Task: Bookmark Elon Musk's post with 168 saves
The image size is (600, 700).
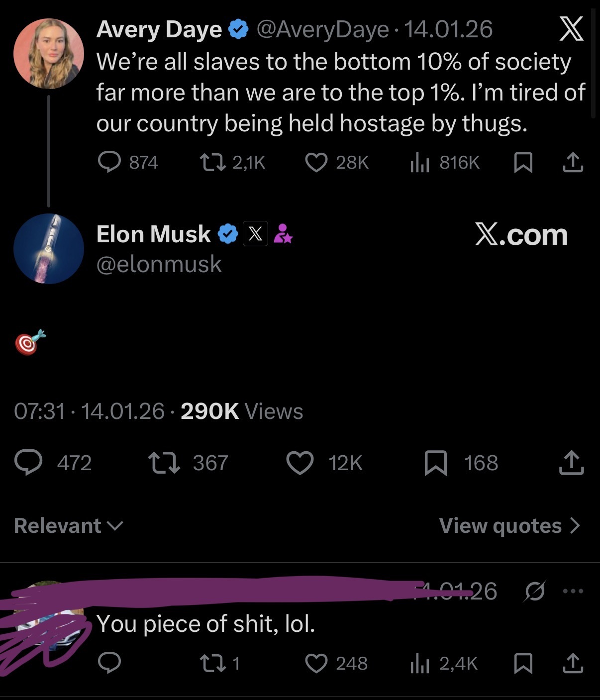Action: pyautogui.click(x=436, y=463)
